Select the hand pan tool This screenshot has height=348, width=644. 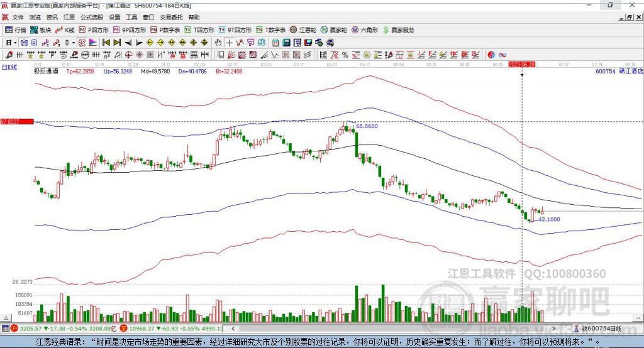tap(218, 43)
